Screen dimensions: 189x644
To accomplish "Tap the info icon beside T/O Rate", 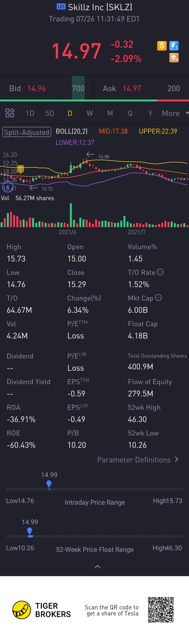I will [x=160, y=272].
